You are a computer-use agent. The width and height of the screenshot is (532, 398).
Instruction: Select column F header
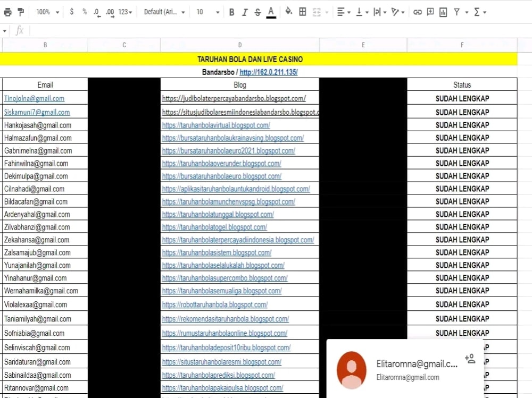(x=462, y=45)
